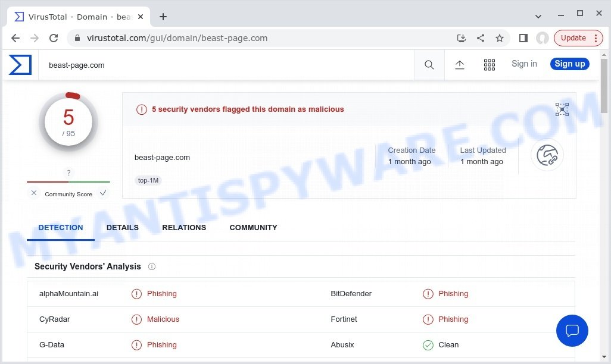Screen dimensions: 611x364
Task: Bookmark this page with the star icon
Action: coord(500,38)
